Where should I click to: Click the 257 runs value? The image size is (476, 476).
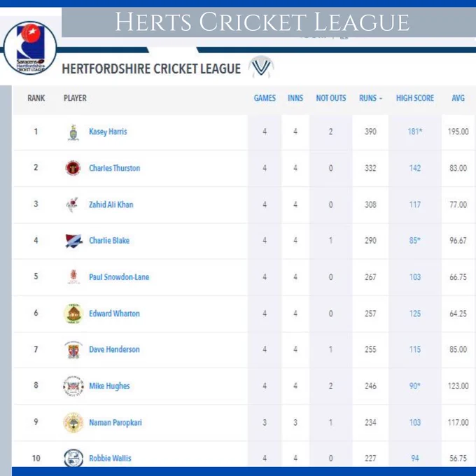coord(370,314)
